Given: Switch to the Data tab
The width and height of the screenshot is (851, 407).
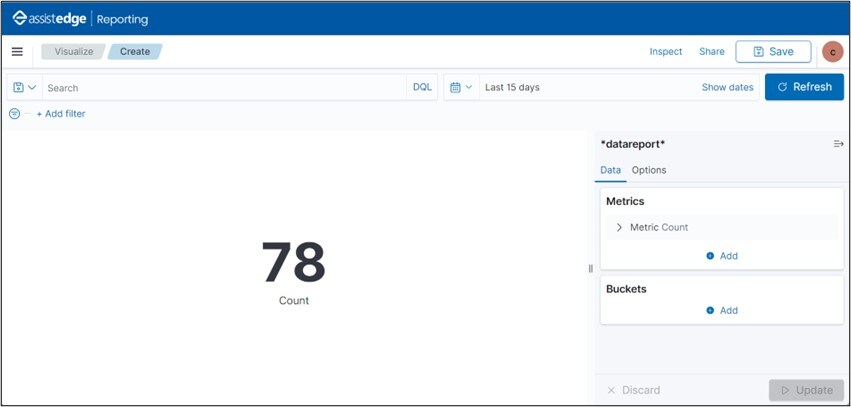Looking at the screenshot, I should [x=611, y=170].
